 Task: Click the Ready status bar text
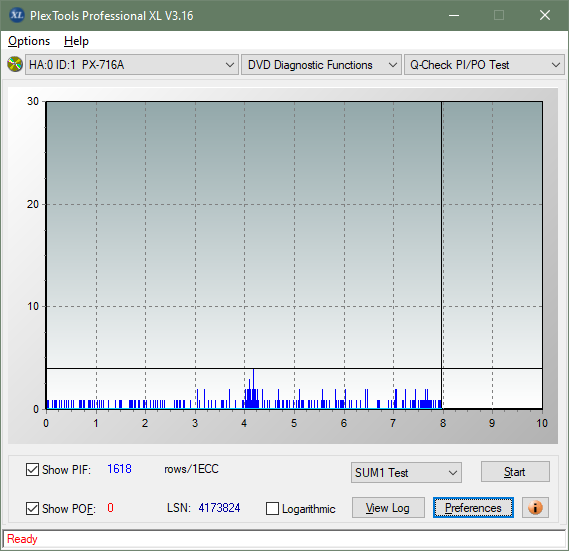pyautogui.click(x=22, y=539)
